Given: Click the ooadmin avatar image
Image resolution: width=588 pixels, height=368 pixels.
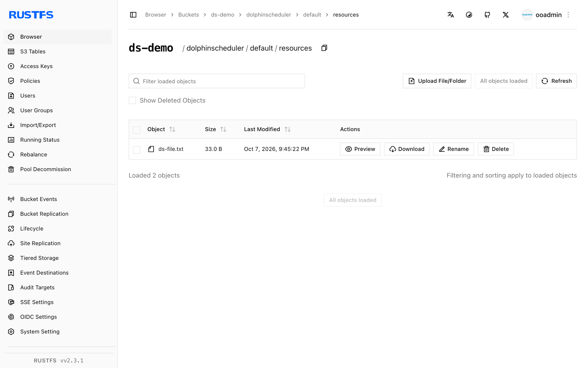Looking at the screenshot, I should [527, 15].
